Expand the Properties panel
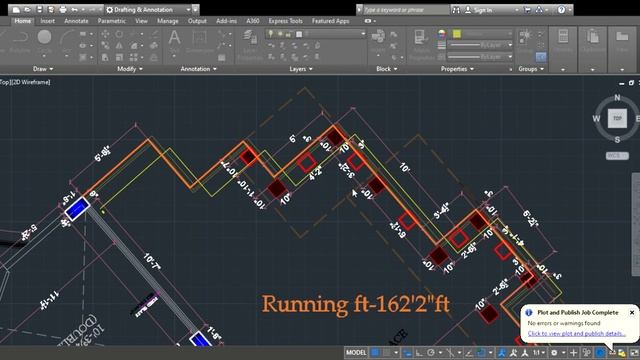The width and height of the screenshot is (640, 360). tap(457, 69)
